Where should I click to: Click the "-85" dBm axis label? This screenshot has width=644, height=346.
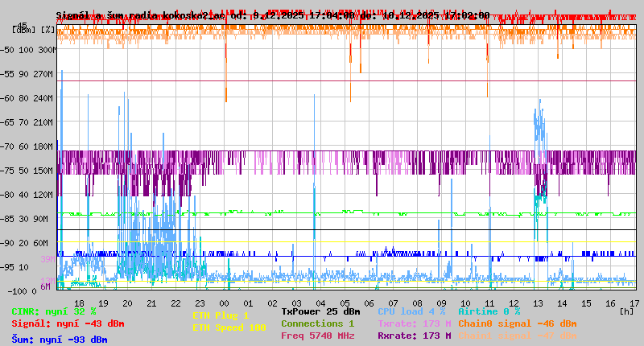tap(7, 219)
